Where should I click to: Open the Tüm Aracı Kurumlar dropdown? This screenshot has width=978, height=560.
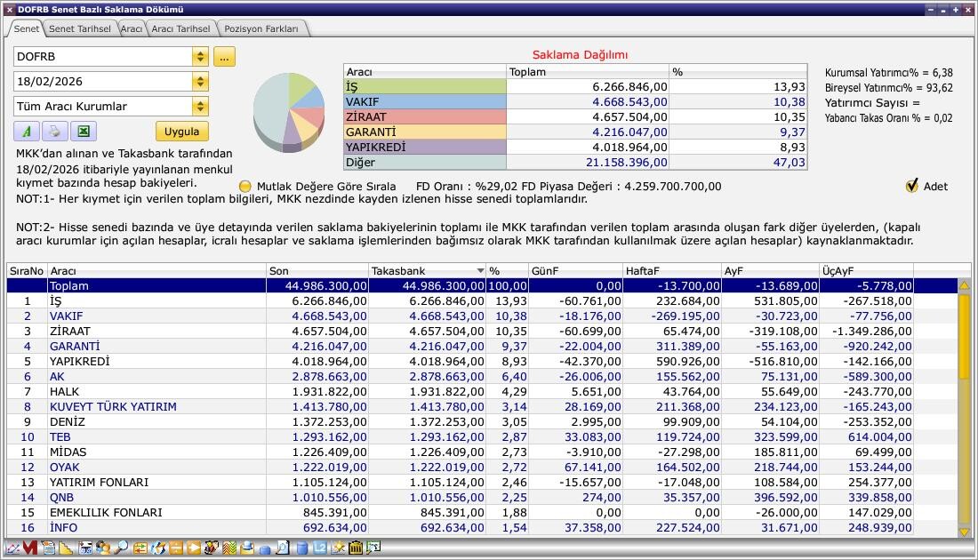[200, 107]
